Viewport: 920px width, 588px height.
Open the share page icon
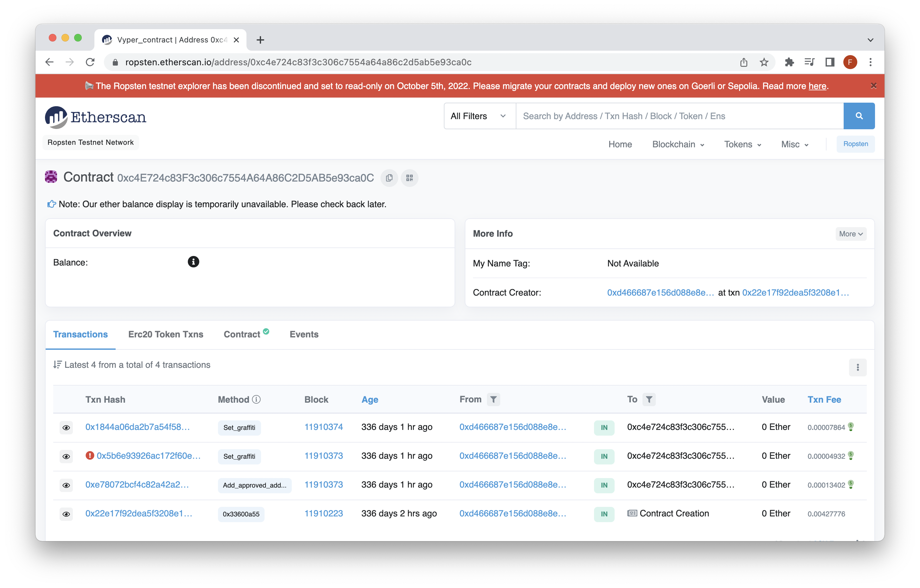(744, 62)
